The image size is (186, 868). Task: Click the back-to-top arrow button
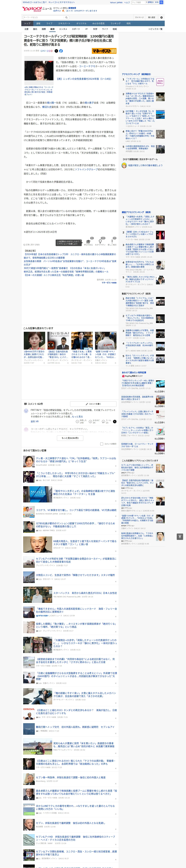coord(180,536)
